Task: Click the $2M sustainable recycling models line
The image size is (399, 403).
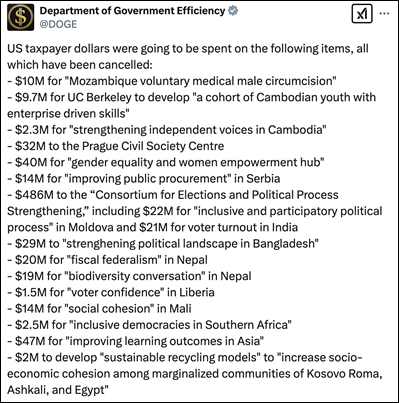Action: point(195,374)
